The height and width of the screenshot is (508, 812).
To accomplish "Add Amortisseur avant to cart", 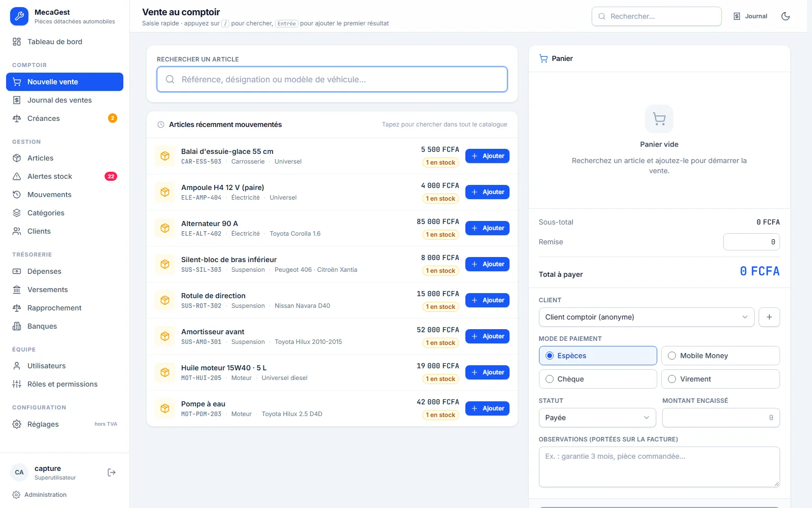I will (x=487, y=336).
